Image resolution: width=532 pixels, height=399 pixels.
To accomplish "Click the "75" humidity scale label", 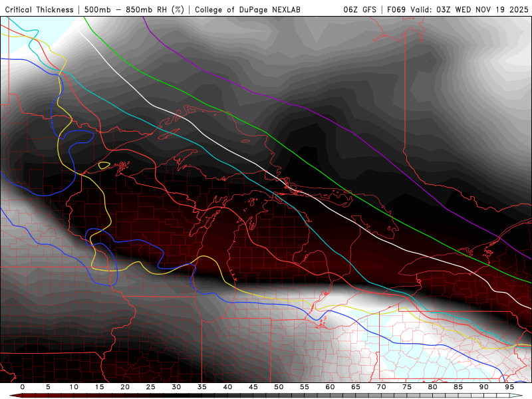I will pos(407,387).
